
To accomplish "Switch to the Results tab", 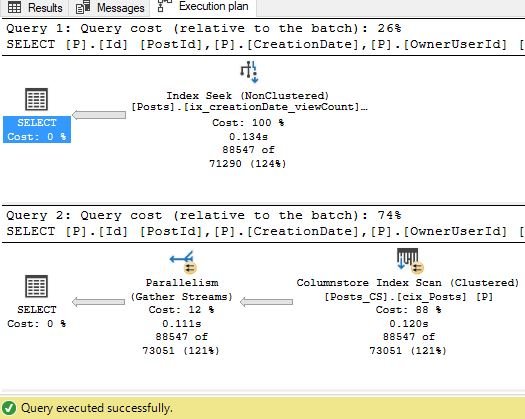I will pyautogui.click(x=35, y=7).
